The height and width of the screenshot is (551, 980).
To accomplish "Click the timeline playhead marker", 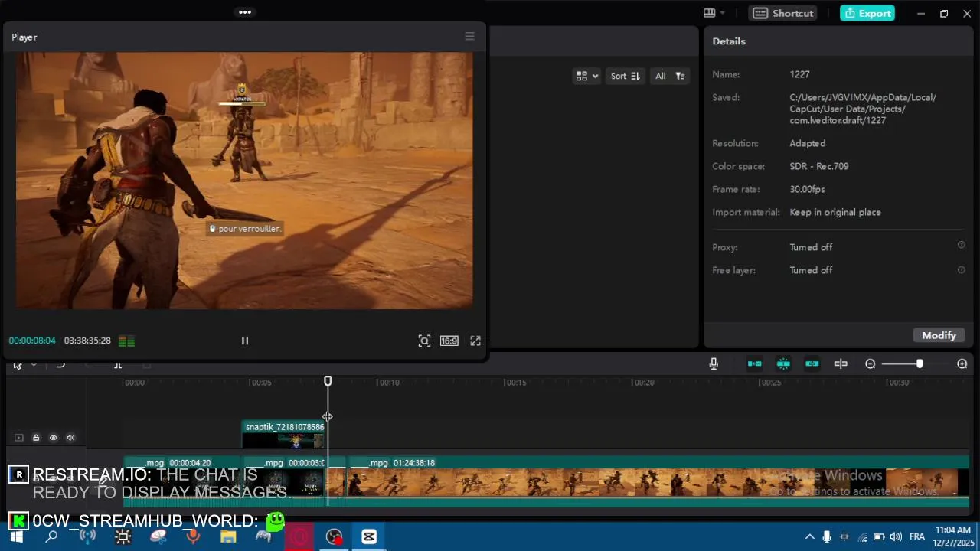I will (x=328, y=381).
